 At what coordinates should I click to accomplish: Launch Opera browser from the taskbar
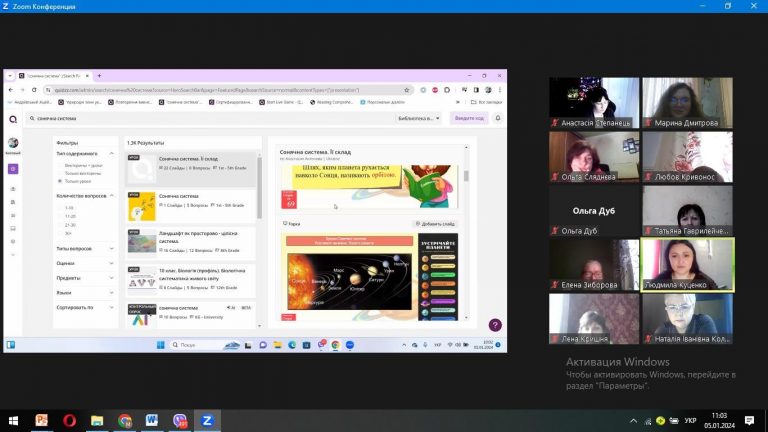pos(70,421)
